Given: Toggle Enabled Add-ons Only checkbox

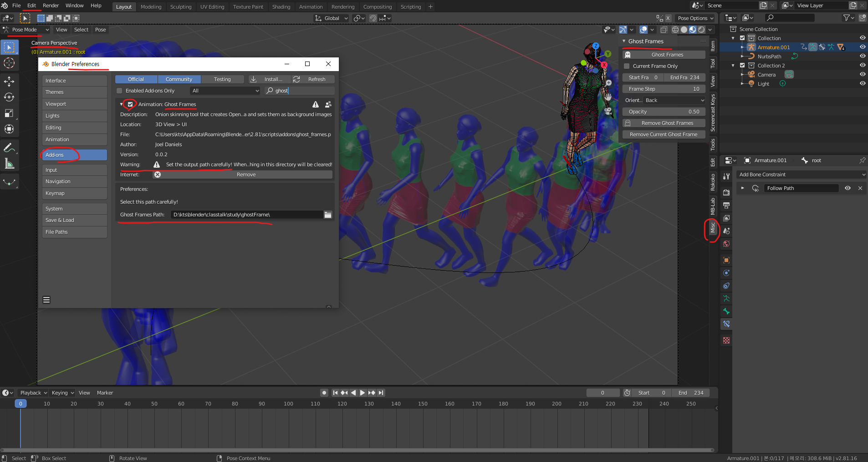Looking at the screenshot, I should 119,91.
